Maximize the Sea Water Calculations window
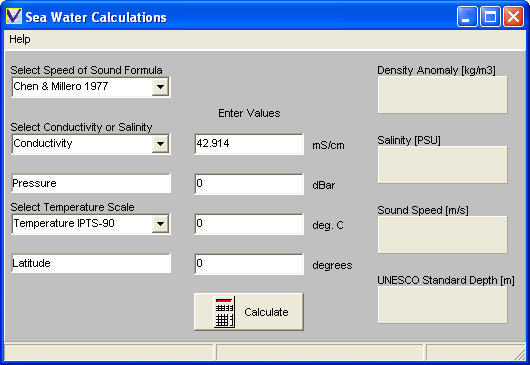The width and height of the screenshot is (530, 365). [490, 16]
